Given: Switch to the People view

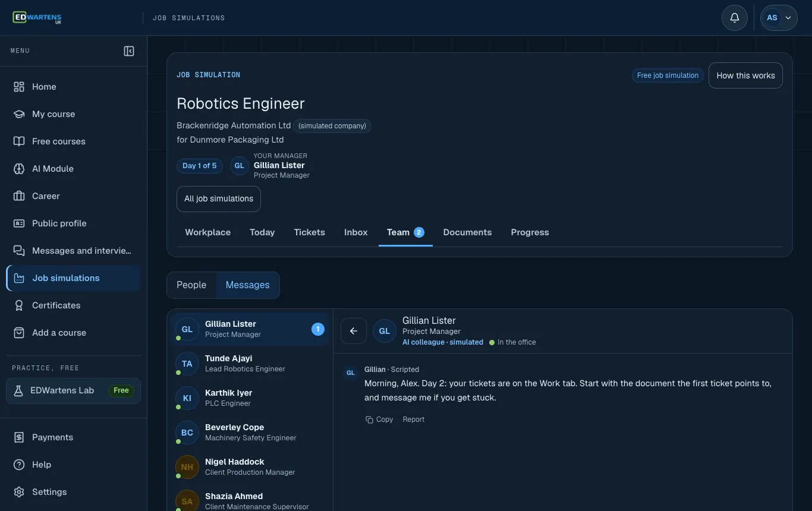Looking at the screenshot, I should tap(191, 285).
